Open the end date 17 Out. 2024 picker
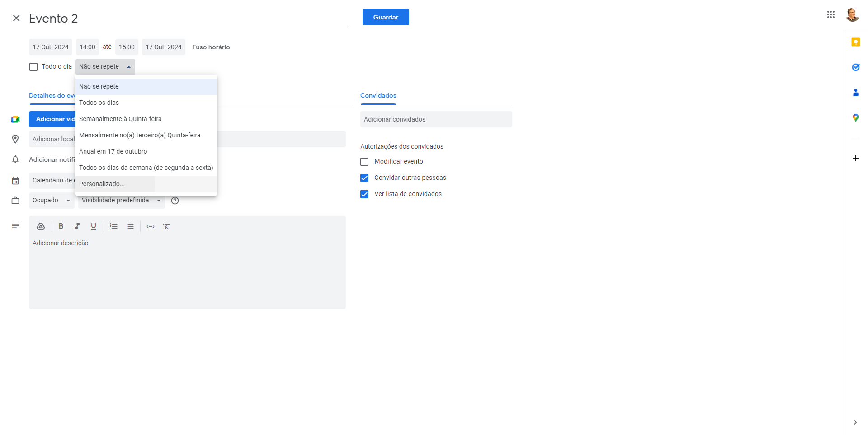Screen dimensions: 868x435 pos(164,47)
